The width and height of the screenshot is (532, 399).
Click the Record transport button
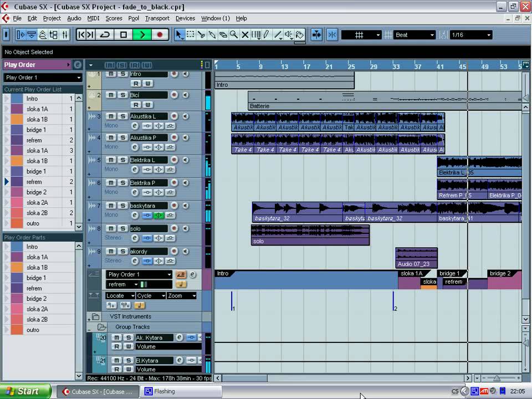point(160,34)
